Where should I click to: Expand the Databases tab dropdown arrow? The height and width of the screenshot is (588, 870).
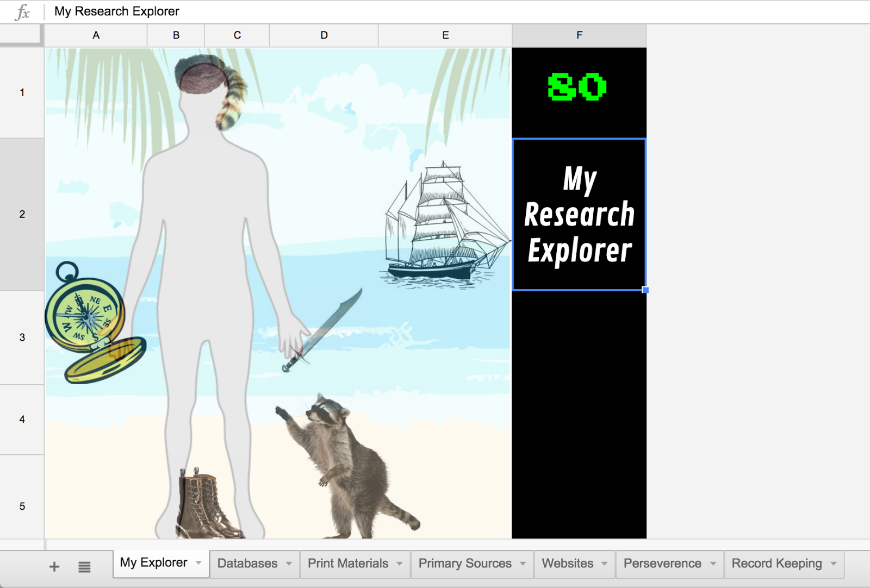click(x=289, y=564)
